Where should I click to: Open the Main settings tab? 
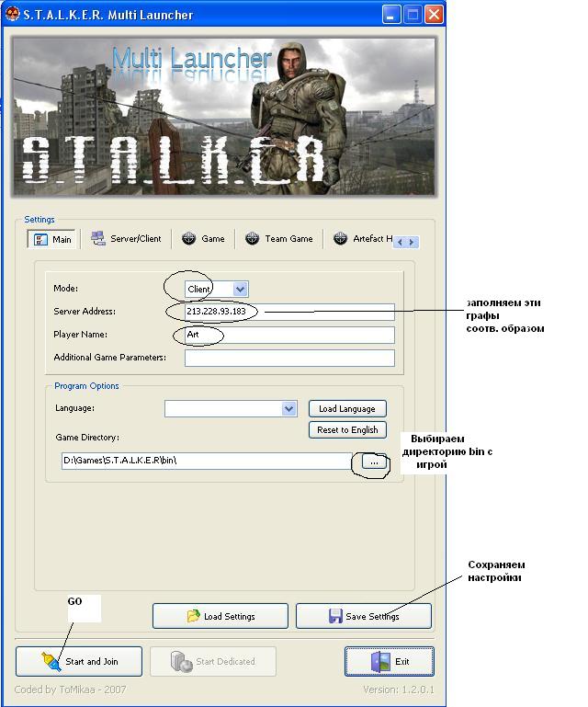click(x=51, y=239)
